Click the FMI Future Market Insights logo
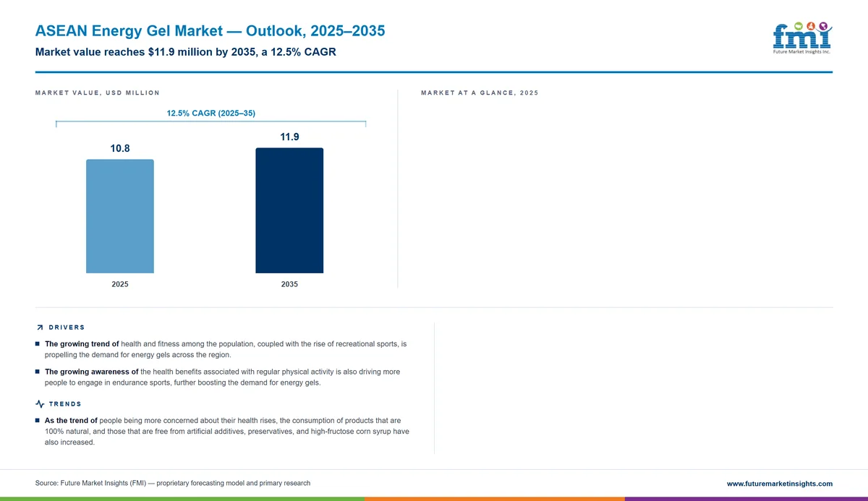 (x=802, y=38)
